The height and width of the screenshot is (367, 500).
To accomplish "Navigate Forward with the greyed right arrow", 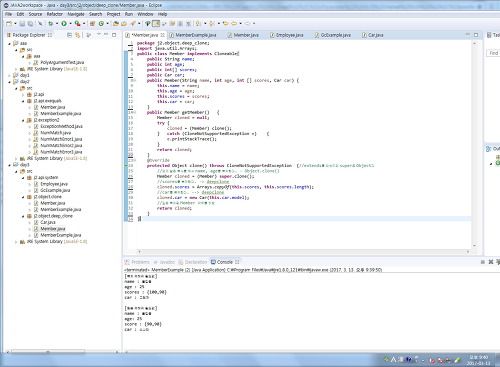I will (x=247, y=24).
